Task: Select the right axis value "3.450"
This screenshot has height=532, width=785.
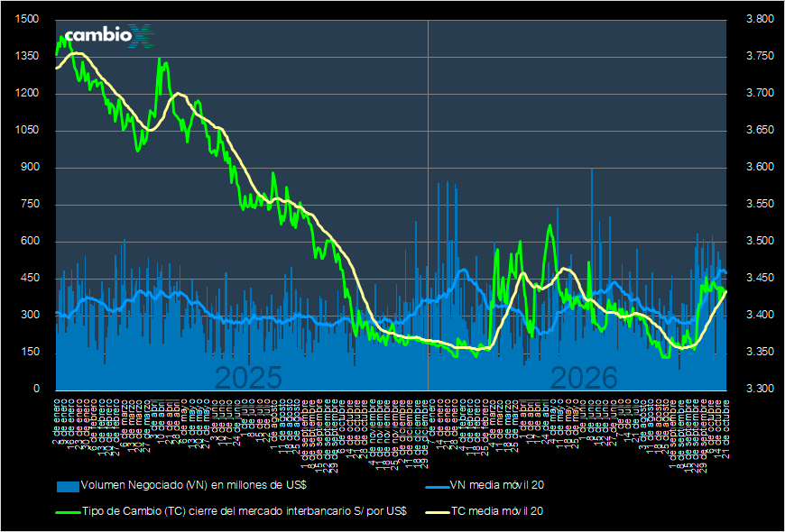Action: pyautogui.click(x=760, y=279)
